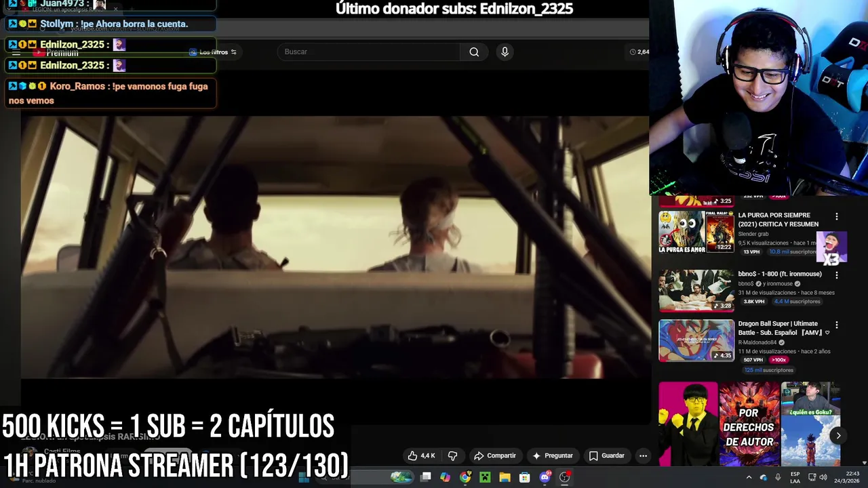Viewport: 868px width, 488px height.
Task: Click the main video player area
Action: tap(335, 247)
